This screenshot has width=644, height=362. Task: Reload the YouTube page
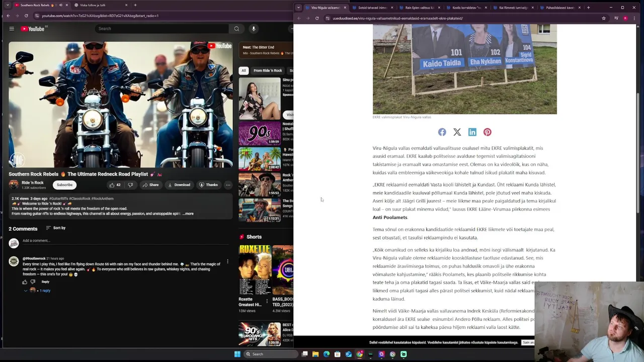click(x=26, y=16)
